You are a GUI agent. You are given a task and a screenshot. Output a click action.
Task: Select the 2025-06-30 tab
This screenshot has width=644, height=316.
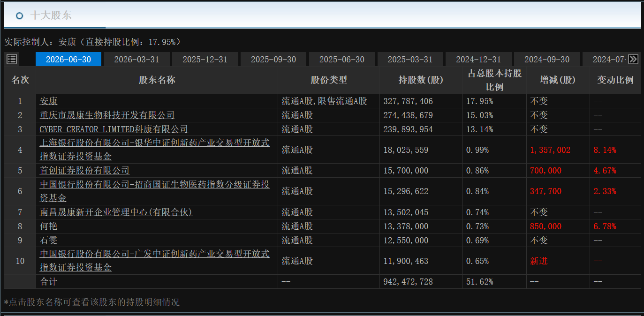(x=342, y=60)
